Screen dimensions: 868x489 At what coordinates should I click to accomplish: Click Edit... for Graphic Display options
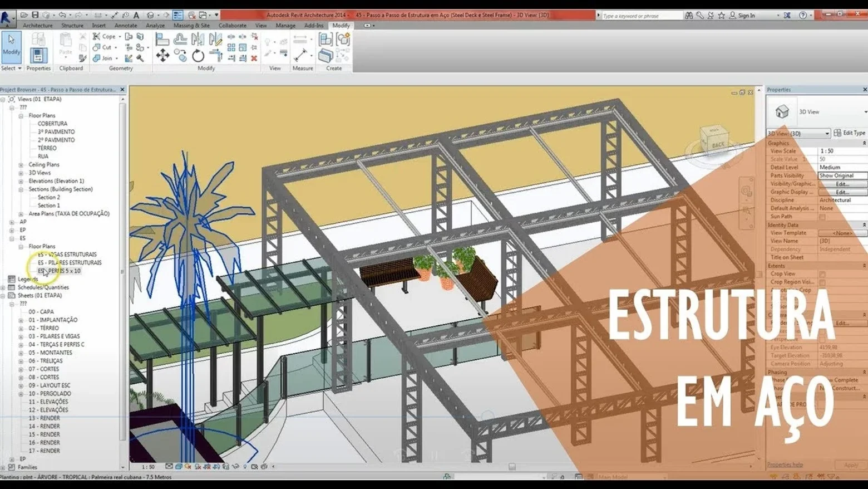click(842, 192)
